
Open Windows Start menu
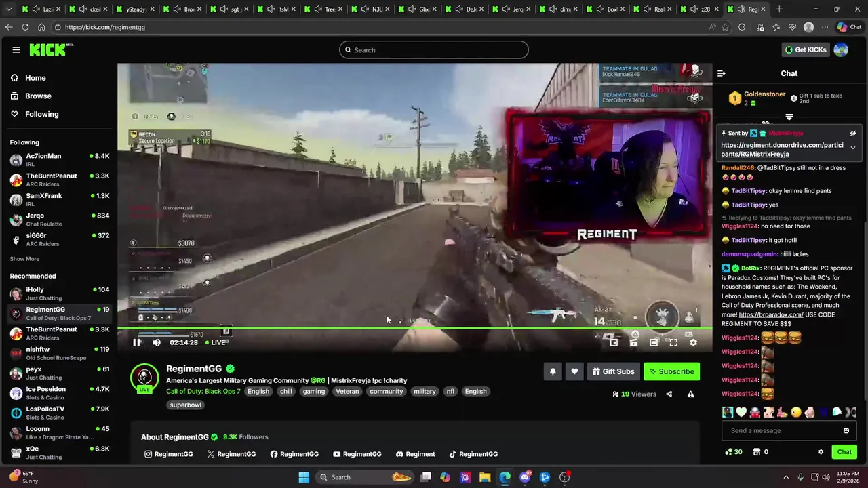tap(304, 477)
